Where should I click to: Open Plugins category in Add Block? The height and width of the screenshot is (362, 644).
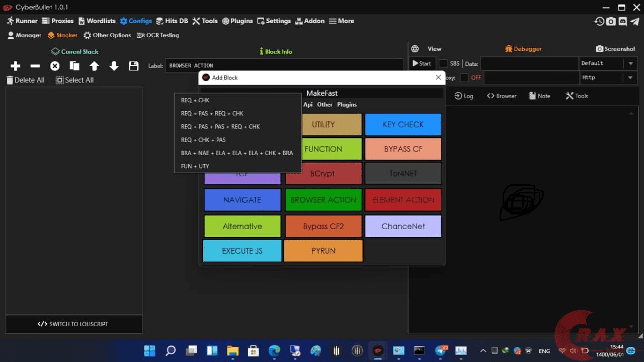point(347,105)
